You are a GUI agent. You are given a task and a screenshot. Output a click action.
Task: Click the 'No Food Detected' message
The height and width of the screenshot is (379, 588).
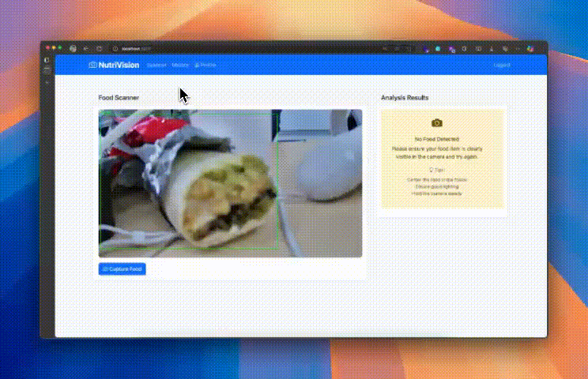point(437,139)
